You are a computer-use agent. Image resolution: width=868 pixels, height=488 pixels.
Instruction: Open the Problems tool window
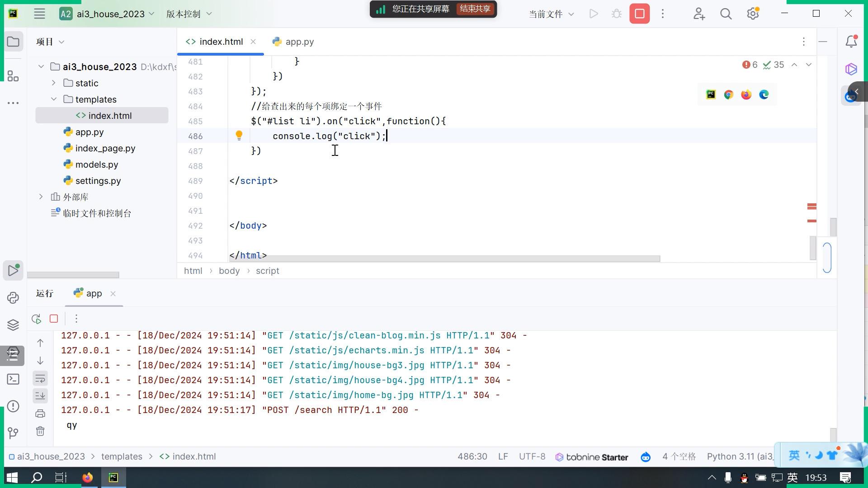pos(13,406)
